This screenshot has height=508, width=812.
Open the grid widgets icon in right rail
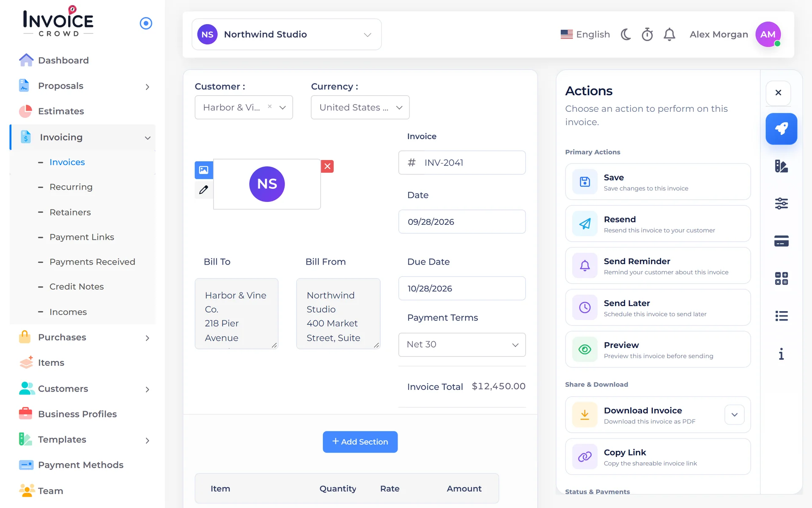click(x=781, y=278)
